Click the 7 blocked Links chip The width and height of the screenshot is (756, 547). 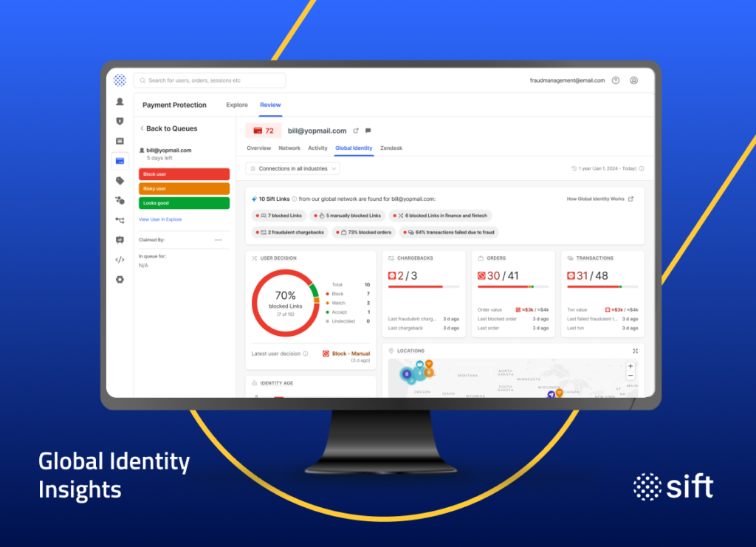278,216
